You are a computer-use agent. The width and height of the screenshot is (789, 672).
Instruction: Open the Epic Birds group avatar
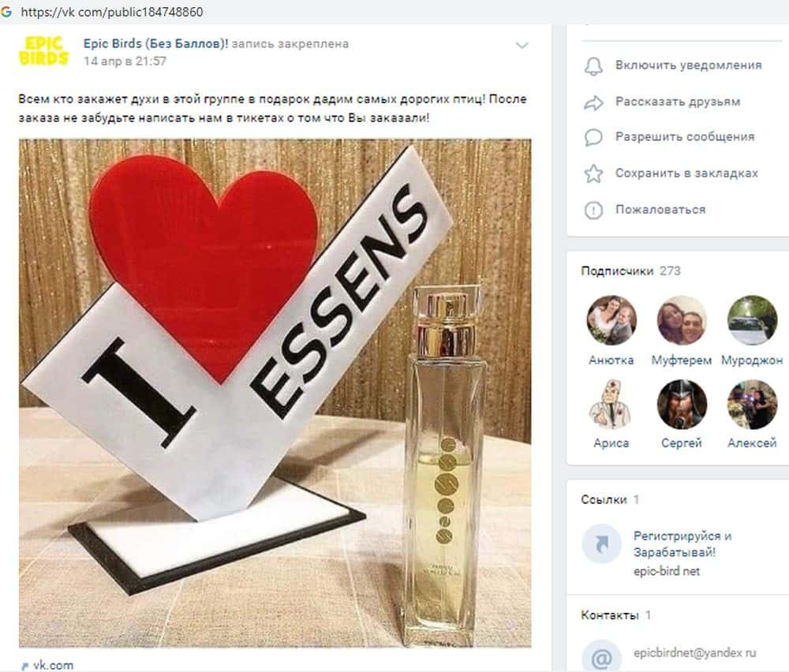click(x=43, y=50)
